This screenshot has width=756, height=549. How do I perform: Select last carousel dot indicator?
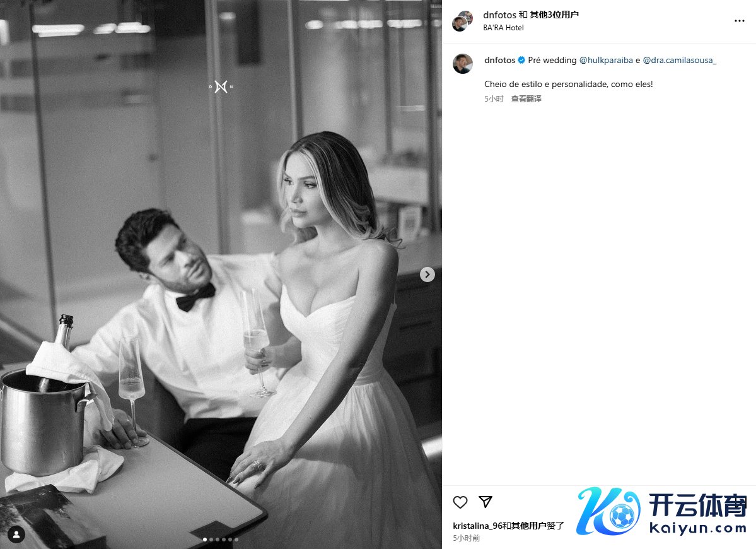click(236, 540)
